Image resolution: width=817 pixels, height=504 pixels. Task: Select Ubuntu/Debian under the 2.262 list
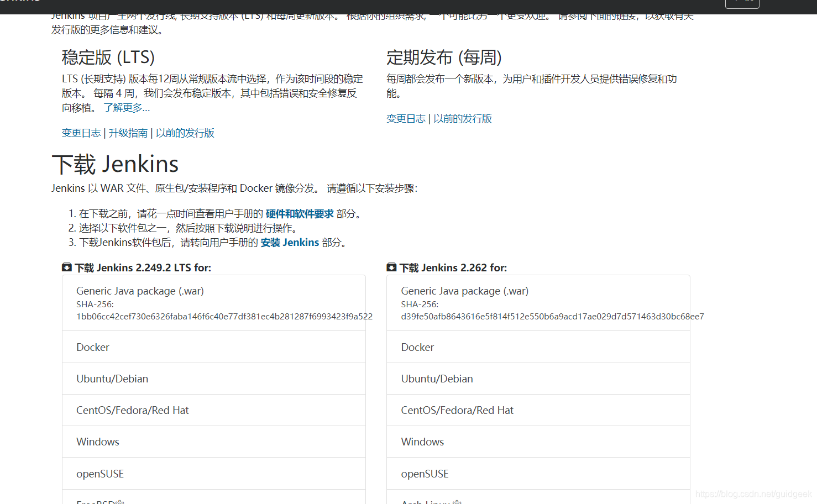(x=538, y=379)
